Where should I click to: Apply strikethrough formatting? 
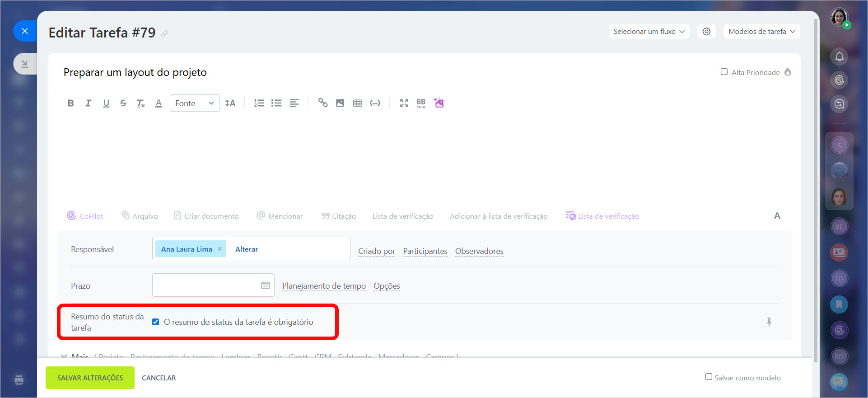coord(123,103)
